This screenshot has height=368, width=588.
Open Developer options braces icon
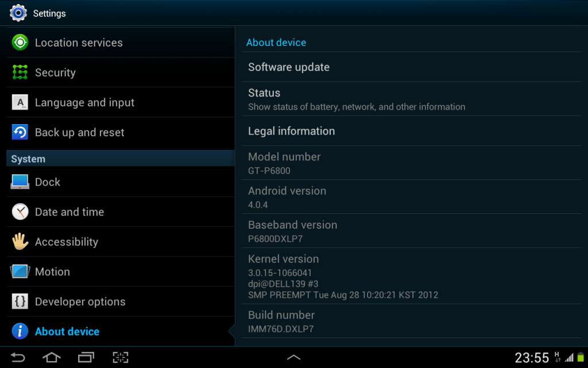pos(20,301)
